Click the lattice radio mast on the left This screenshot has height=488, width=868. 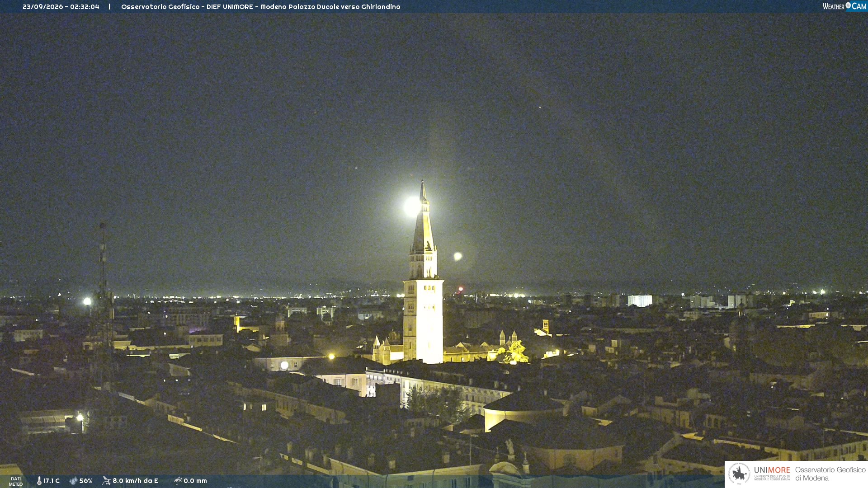[x=103, y=307]
